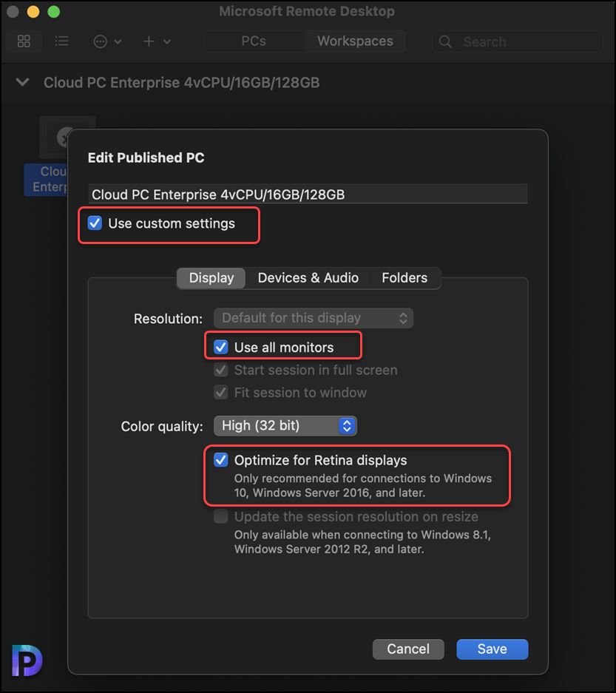Open the Display tab
Viewport: 616px width, 693px height.
tap(211, 278)
